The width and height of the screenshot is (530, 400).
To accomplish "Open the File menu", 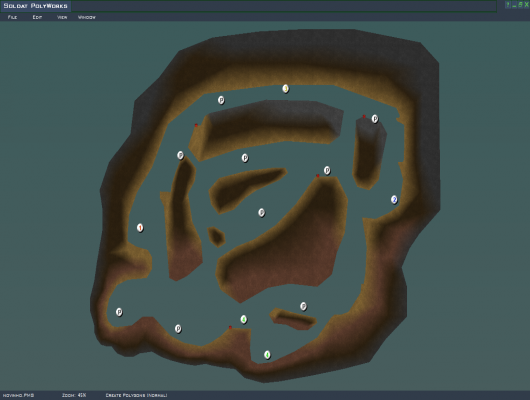I will [12, 17].
